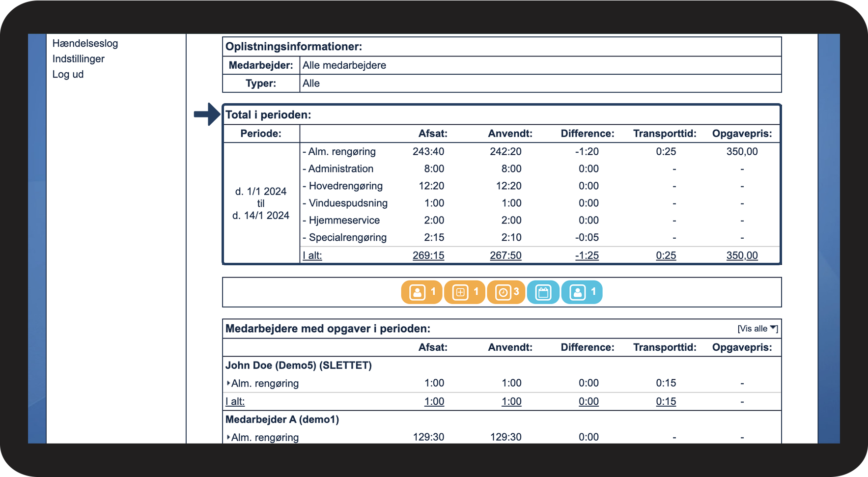
Task: Click John Doe's I alt Transporttid 0:15 link
Action: [666, 401]
